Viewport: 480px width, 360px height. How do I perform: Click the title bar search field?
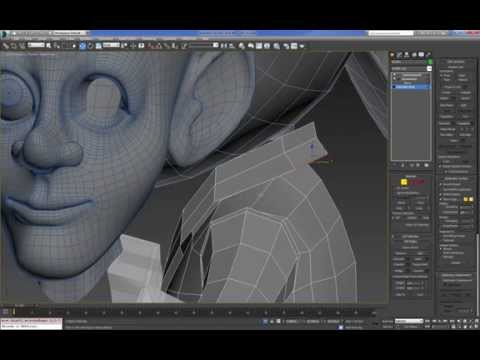point(391,33)
